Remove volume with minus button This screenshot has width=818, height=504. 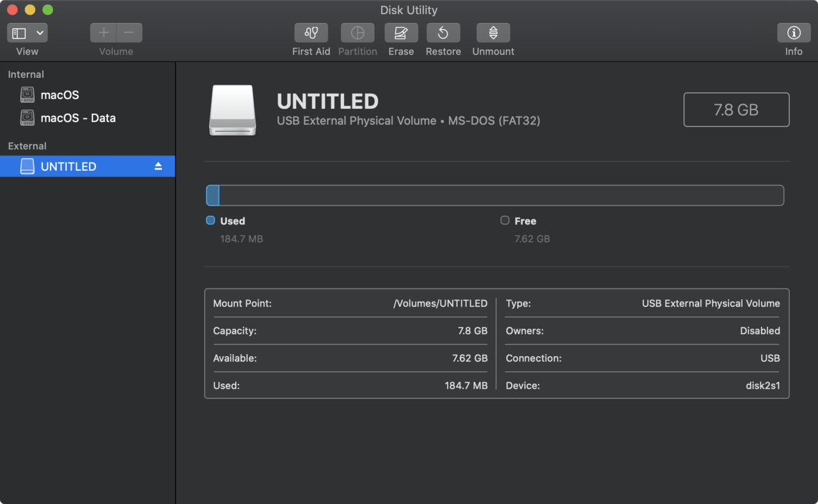pyautogui.click(x=129, y=33)
